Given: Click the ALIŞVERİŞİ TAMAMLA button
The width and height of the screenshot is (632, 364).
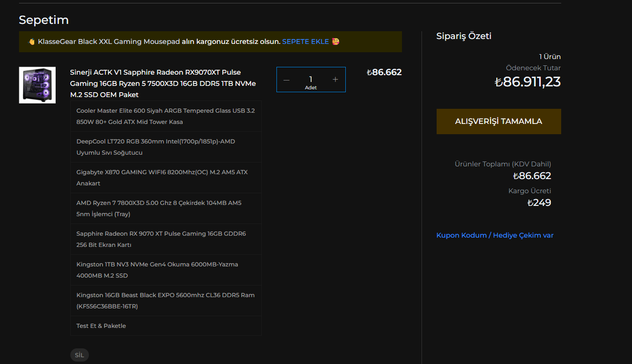Looking at the screenshot, I should [x=499, y=121].
